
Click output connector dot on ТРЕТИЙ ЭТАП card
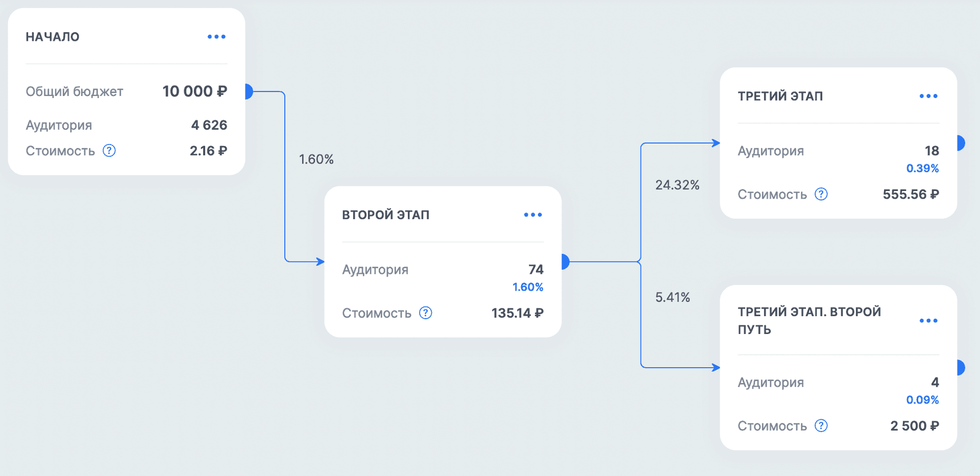(960, 143)
